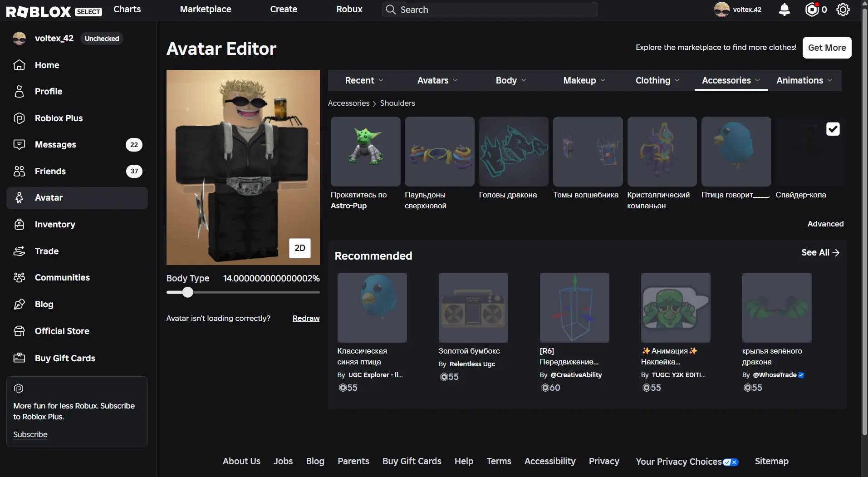868x477 pixels.
Task: Click the Inventory backpack icon
Action: click(19, 224)
